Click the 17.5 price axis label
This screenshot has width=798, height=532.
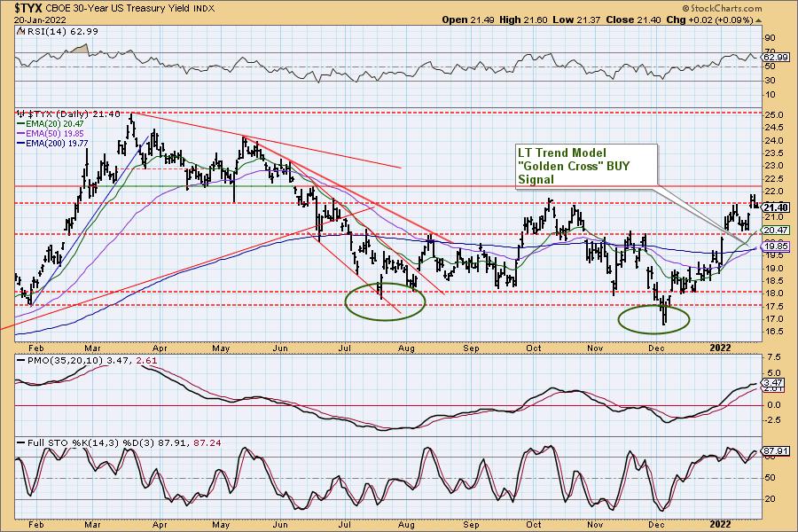[774, 307]
